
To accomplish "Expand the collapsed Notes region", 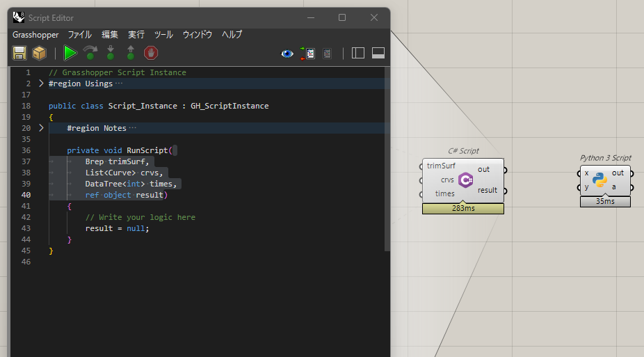I will click(x=41, y=128).
